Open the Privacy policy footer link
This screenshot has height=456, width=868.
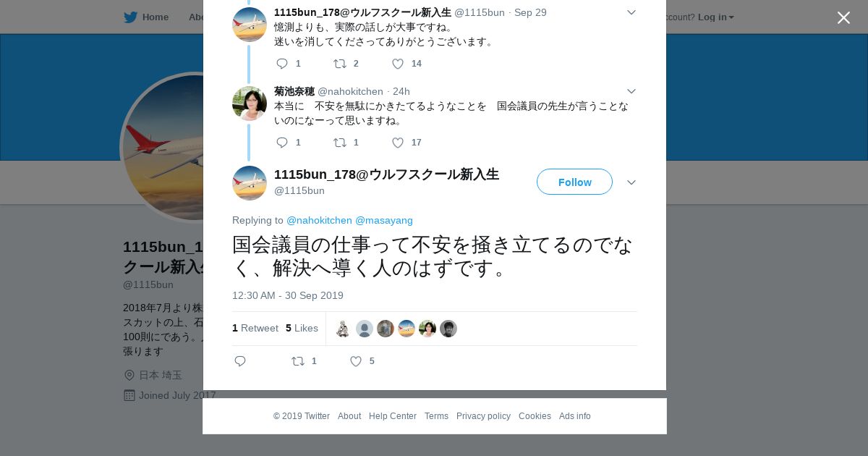483,416
